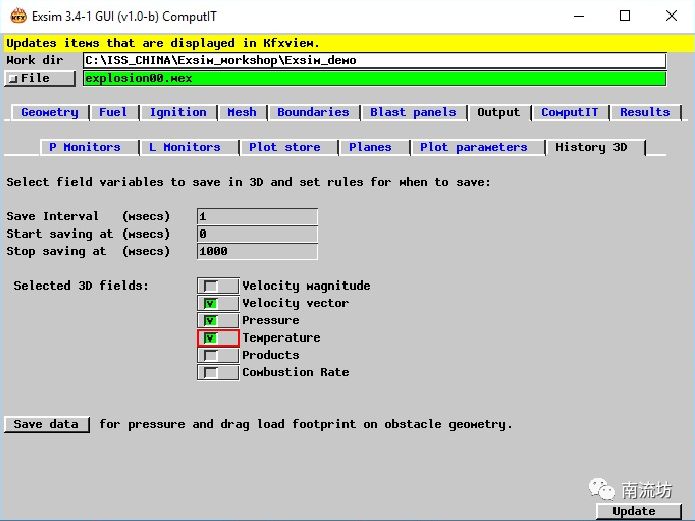Close the Exsim window
The image size is (695, 521).
tap(671, 16)
